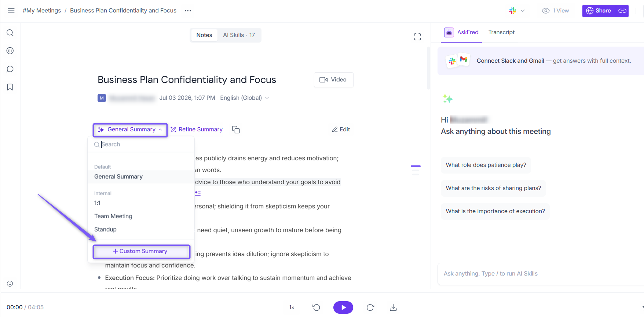Click the Ask anything input field
The image size is (644, 317).
pyautogui.click(x=541, y=274)
